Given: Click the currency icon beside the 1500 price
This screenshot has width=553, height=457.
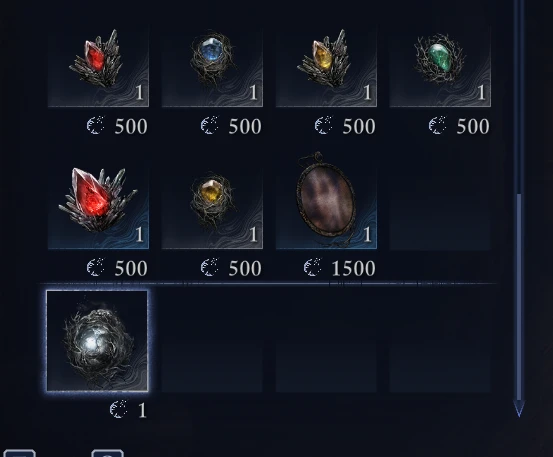Looking at the screenshot, I should (313, 267).
